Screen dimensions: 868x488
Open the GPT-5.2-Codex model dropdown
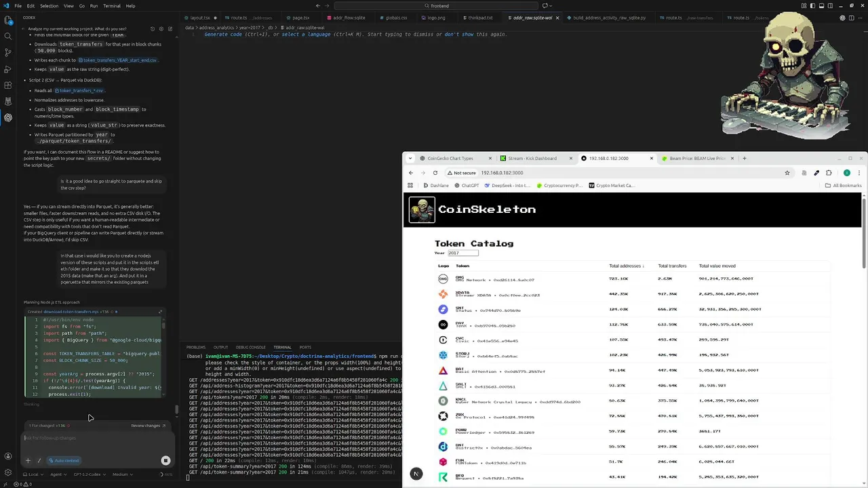pyautogui.click(x=89, y=474)
